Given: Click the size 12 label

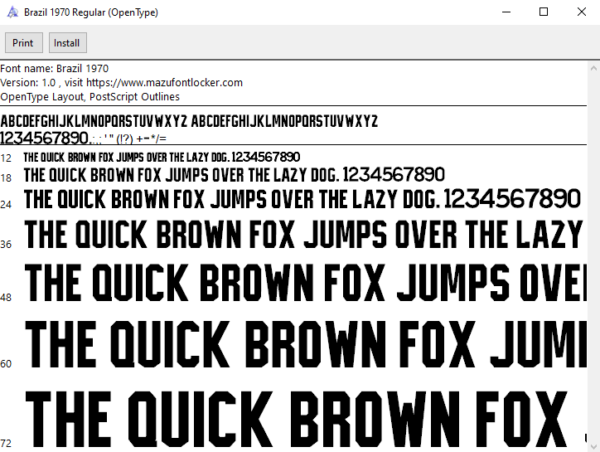Looking at the screenshot, I should point(6,158).
